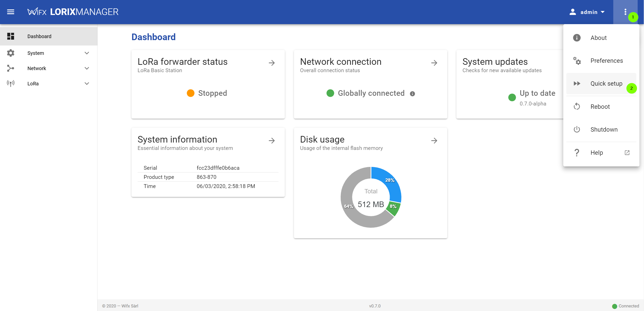
Task: Open Network connection details arrow
Action: 434,63
